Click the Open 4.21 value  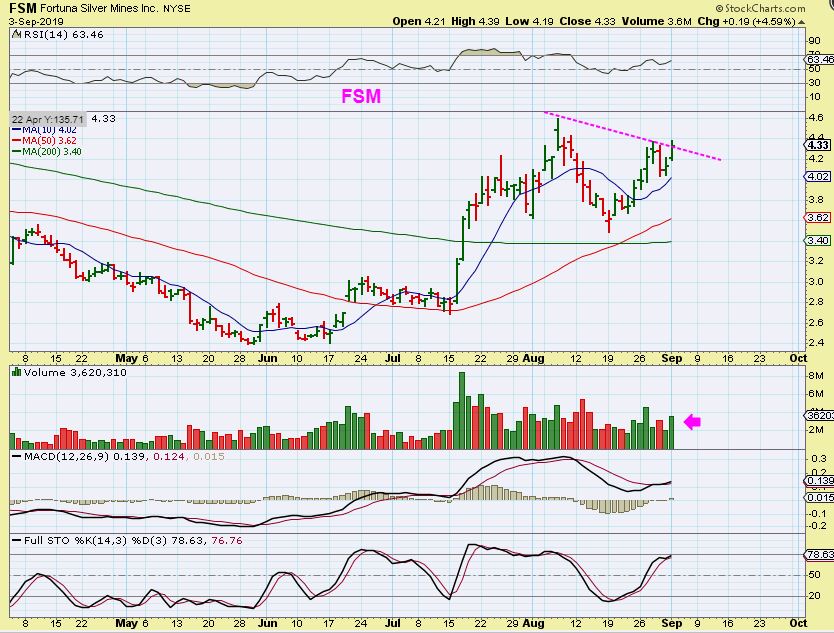pyautogui.click(x=419, y=22)
